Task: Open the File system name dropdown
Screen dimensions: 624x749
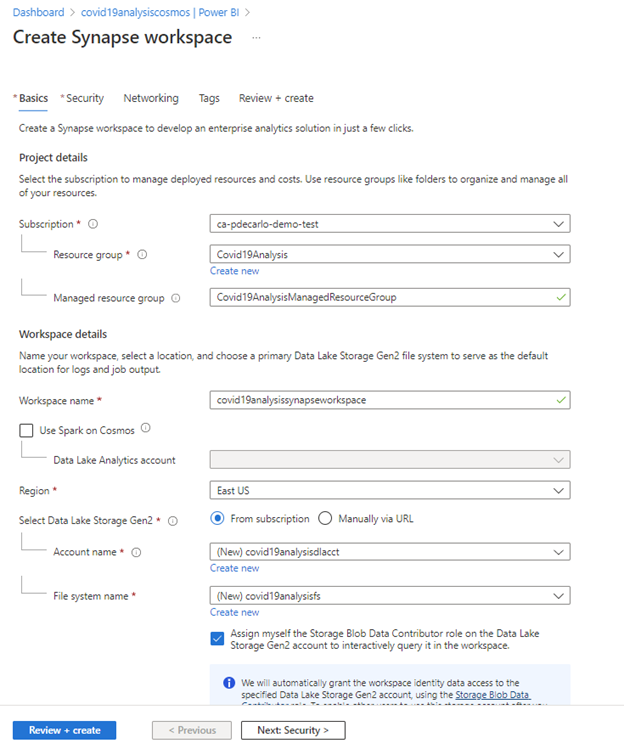Action: [390, 596]
